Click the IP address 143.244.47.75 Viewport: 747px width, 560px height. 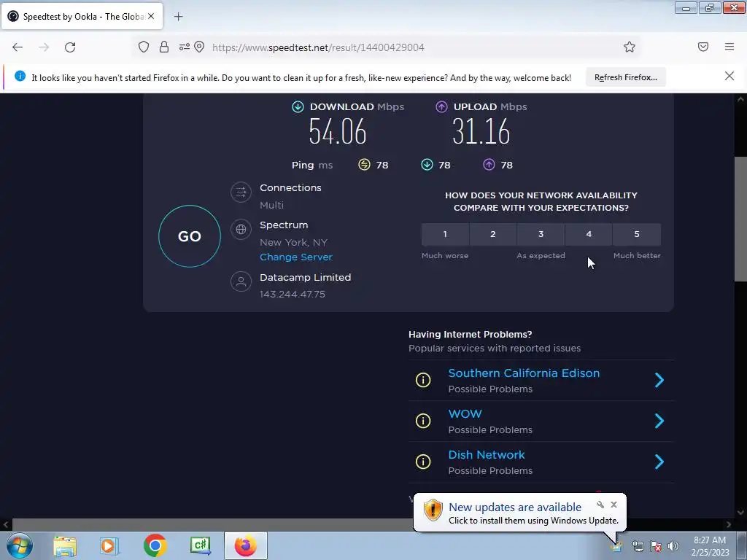pyautogui.click(x=293, y=295)
